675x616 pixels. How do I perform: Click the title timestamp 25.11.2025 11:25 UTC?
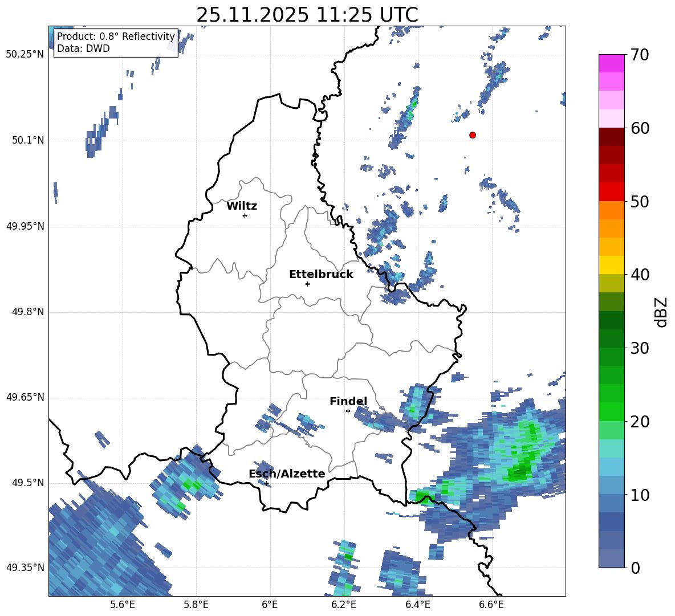(307, 15)
